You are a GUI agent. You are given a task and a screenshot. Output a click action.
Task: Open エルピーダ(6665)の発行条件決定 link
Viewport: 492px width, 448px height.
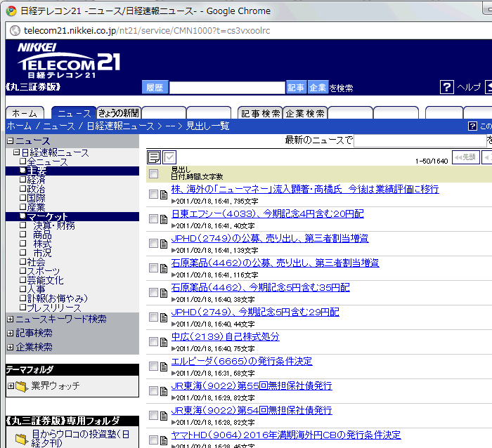(242, 361)
